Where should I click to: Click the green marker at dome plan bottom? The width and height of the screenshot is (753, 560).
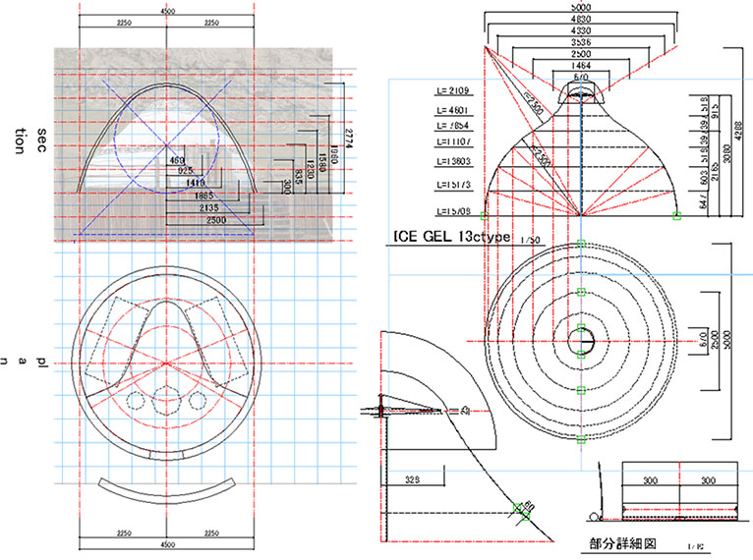point(582,437)
